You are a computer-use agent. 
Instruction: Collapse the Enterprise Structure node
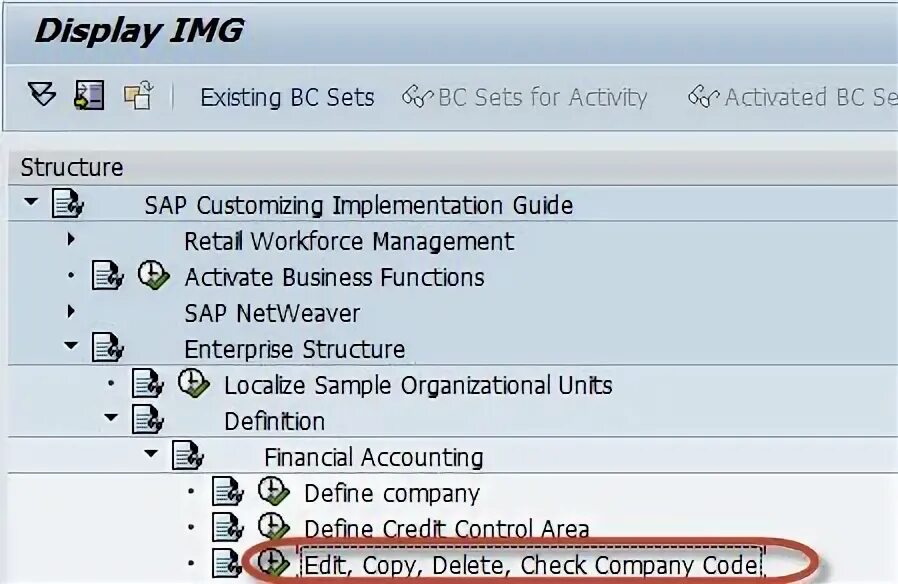click(x=71, y=345)
